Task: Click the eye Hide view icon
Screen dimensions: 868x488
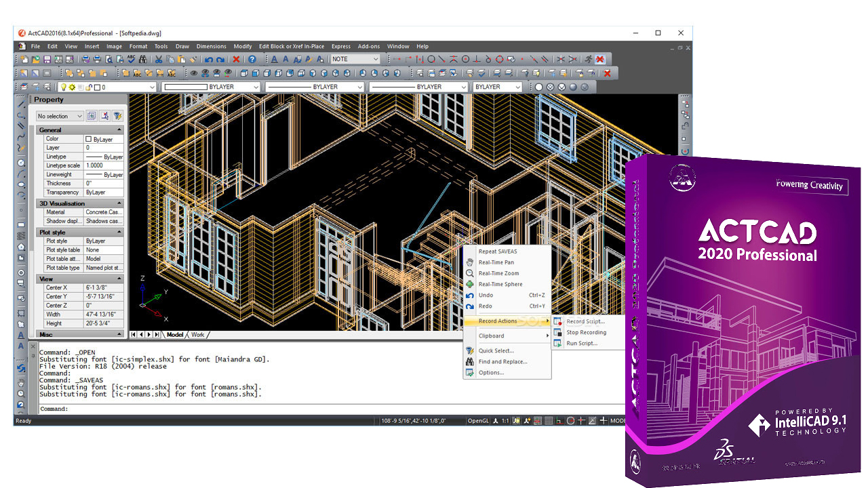Action: point(194,73)
